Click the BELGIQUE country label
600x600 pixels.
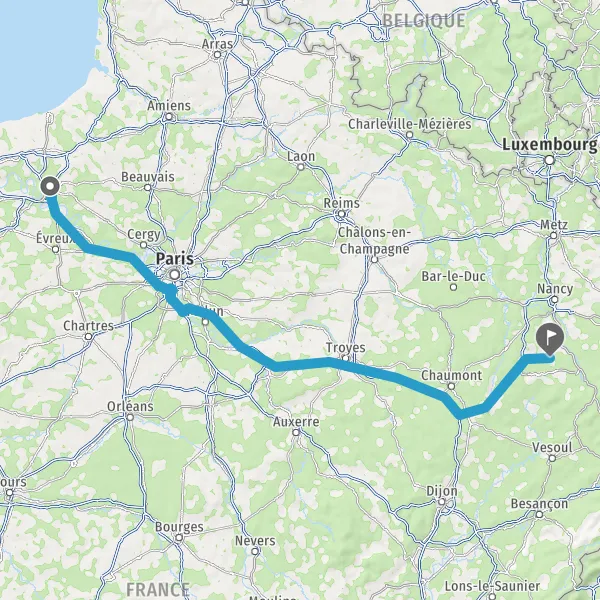click(x=424, y=20)
